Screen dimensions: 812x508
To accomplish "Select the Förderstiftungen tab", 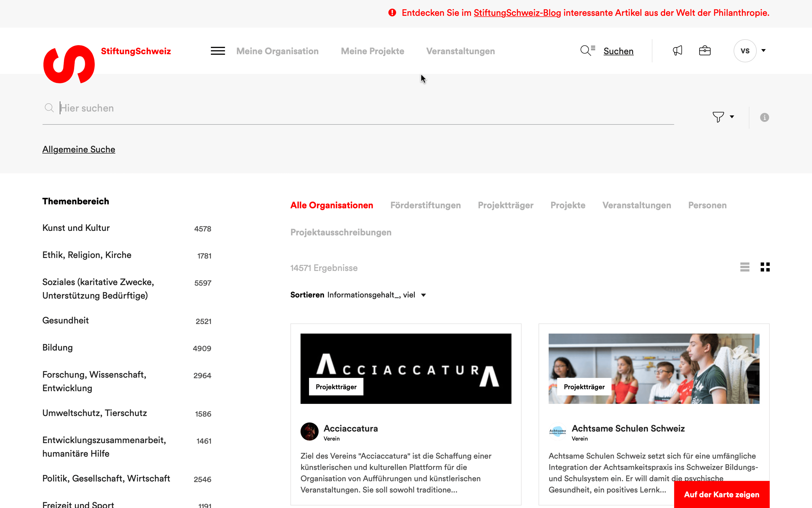I will (425, 205).
